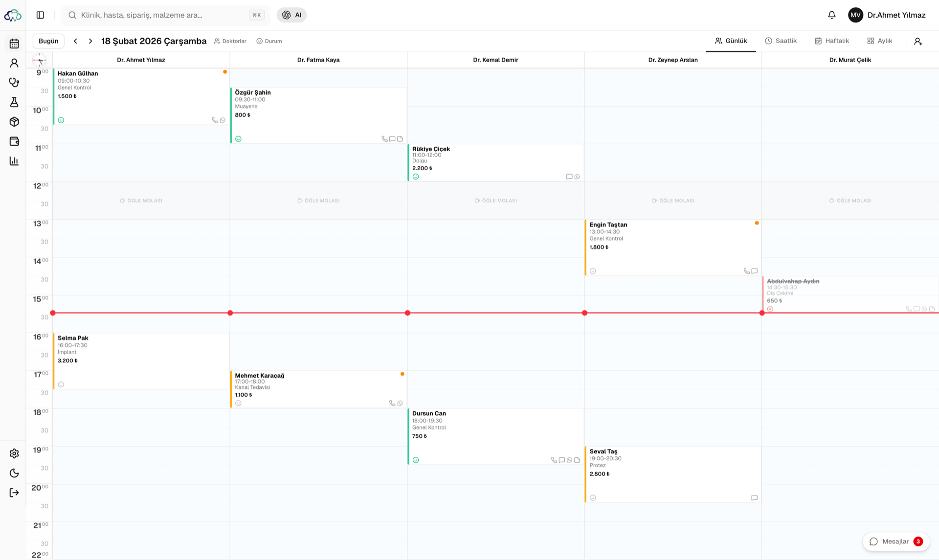Image resolution: width=939 pixels, height=560 pixels.
Task: Open the note icon on Dursun Can's card
Action: tap(577, 460)
